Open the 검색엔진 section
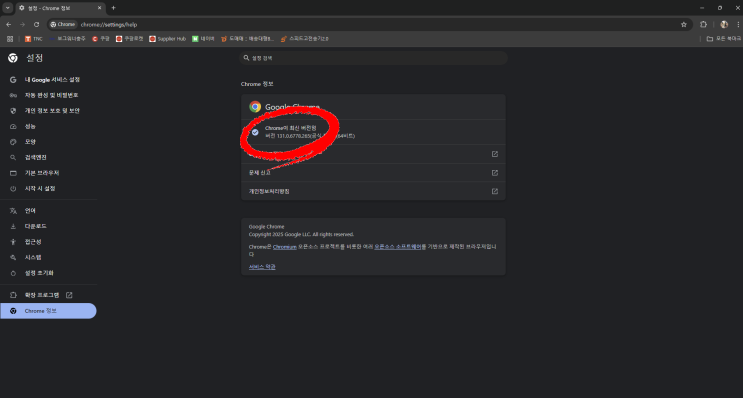Image resolution: width=743 pixels, height=398 pixels. [48, 157]
